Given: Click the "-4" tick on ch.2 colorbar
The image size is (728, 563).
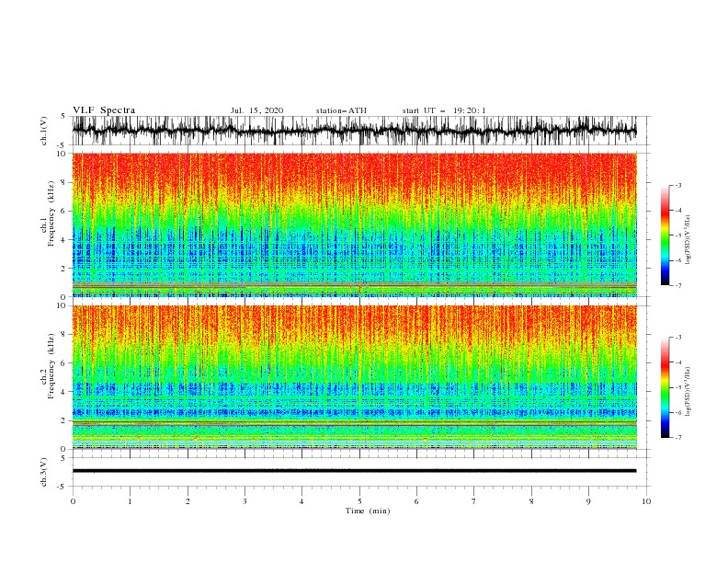Looking at the screenshot, I should coord(677,362).
